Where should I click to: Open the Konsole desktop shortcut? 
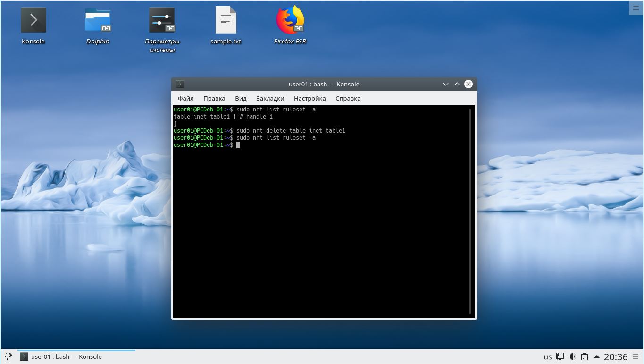click(x=33, y=21)
